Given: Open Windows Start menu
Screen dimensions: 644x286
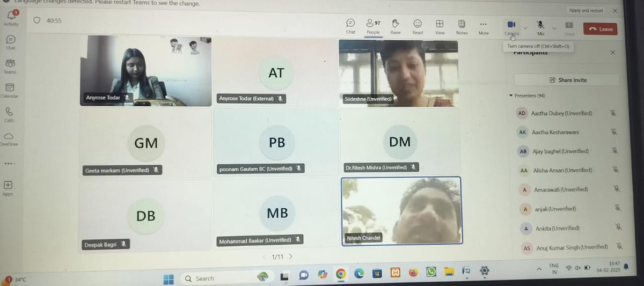Looking at the screenshot, I should point(169,278).
